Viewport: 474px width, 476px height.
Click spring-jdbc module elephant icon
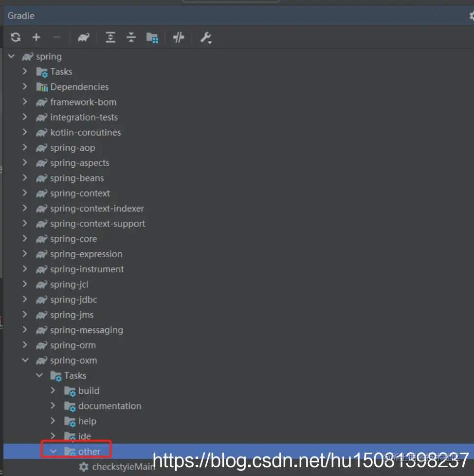[x=42, y=300]
